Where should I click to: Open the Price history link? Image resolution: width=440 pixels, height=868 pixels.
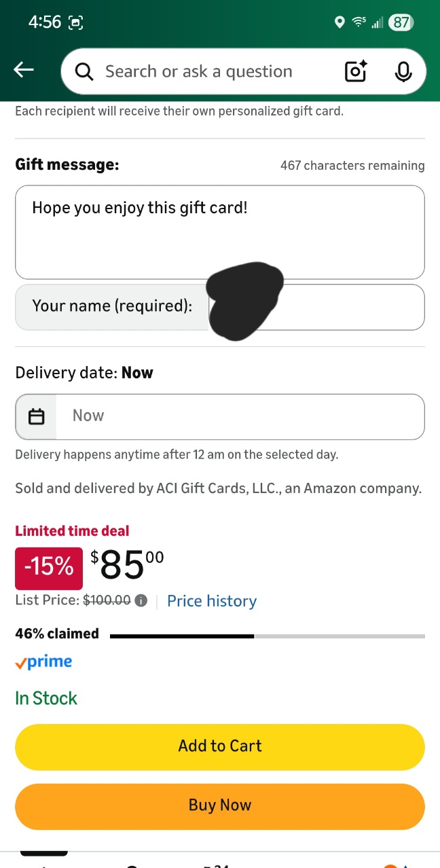point(212,601)
